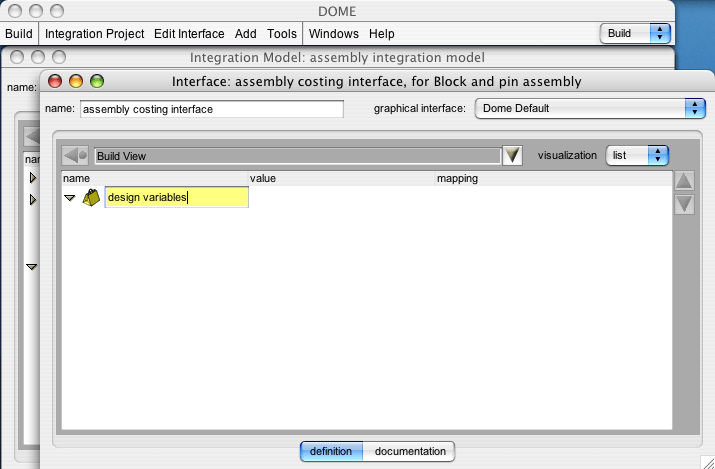This screenshot has width=715, height=469.
Task: Move item up with the up arrow
Action: 684,181
